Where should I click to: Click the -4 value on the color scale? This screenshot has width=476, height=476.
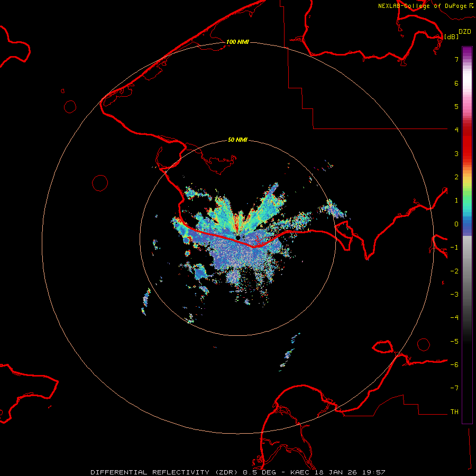(x=454, y=317)
